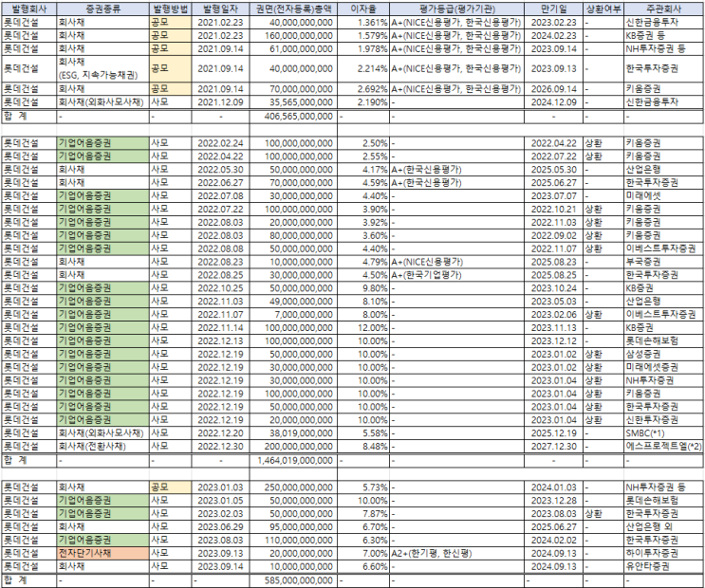
Task: Select the 12.00% interest rate cell
Action: (x=363, y=328)
